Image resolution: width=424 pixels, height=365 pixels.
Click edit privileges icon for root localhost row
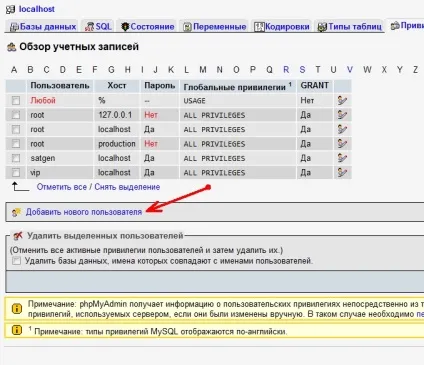tap(342, 129)
